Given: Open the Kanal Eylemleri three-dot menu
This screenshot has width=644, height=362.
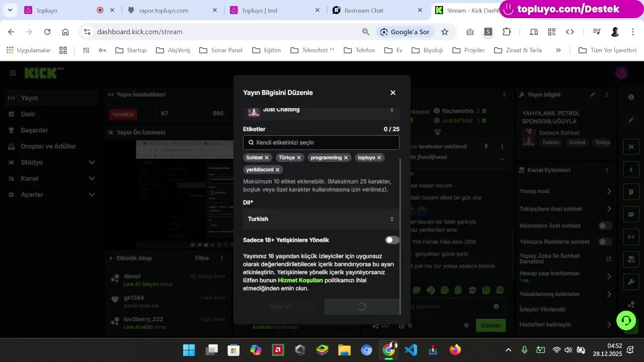Looking at the screenshot, I should point(607,170).
